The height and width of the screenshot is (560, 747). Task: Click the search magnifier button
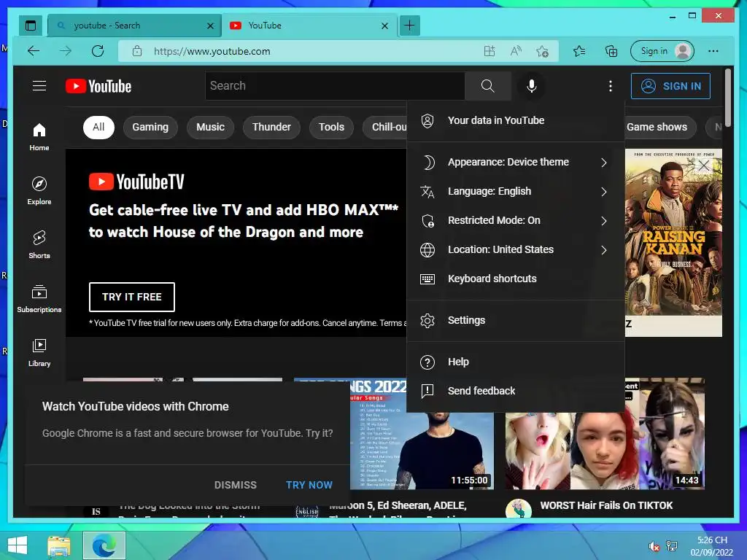coord(487,86)
